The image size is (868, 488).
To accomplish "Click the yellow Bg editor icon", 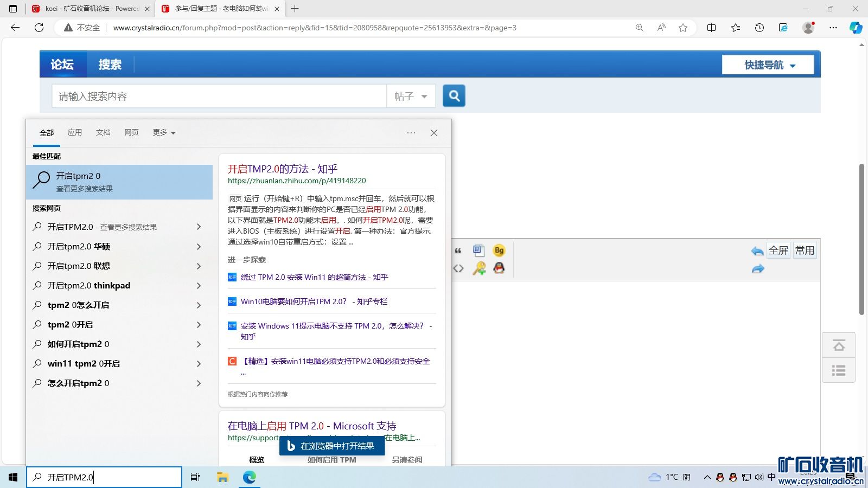I will pyautogui.click(x=499, y=251).
